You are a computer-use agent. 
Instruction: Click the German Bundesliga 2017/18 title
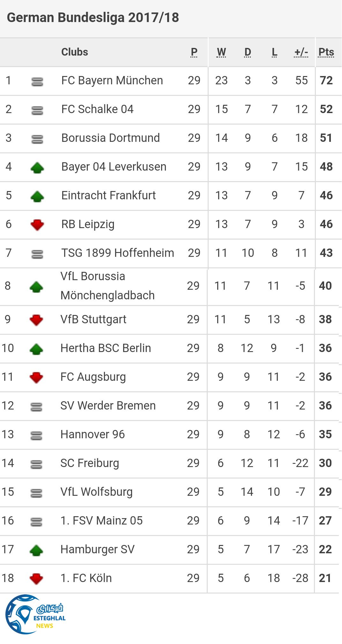pos(93,18)
